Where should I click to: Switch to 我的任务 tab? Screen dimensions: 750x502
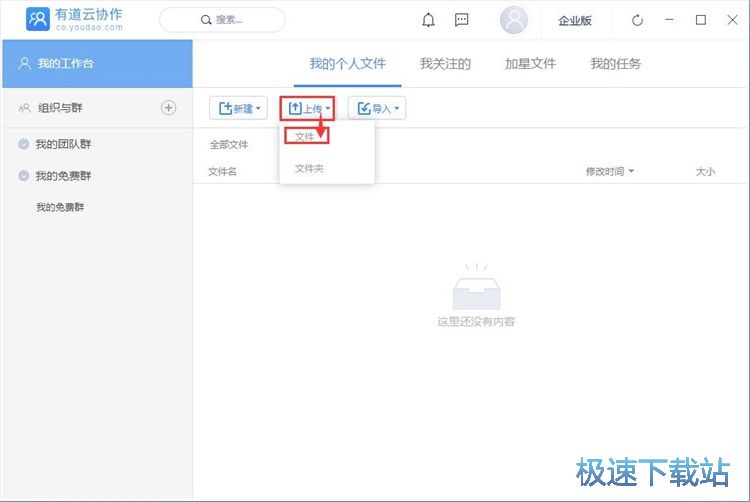point(615,64)
